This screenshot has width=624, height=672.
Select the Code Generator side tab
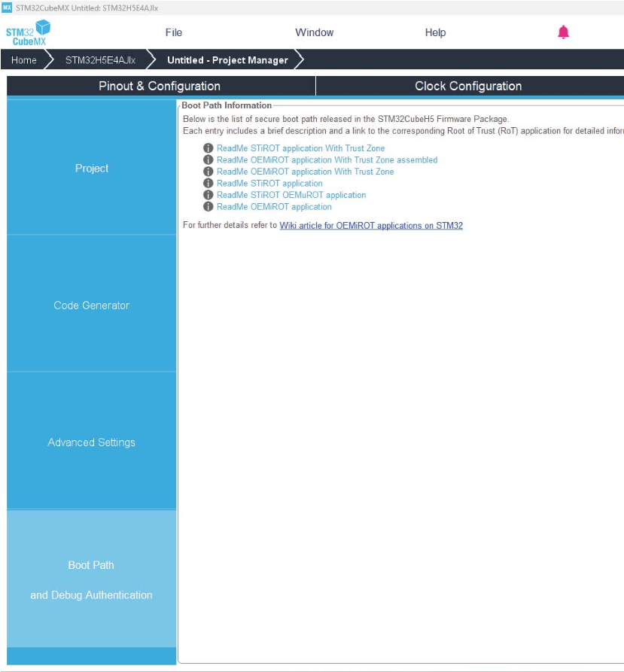click(92, 305)
